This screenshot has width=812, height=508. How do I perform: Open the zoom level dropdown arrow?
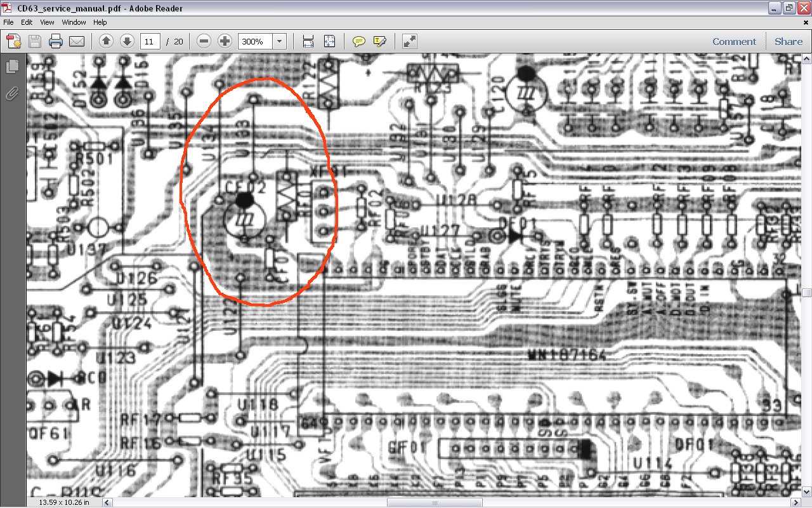coord(279,41)
